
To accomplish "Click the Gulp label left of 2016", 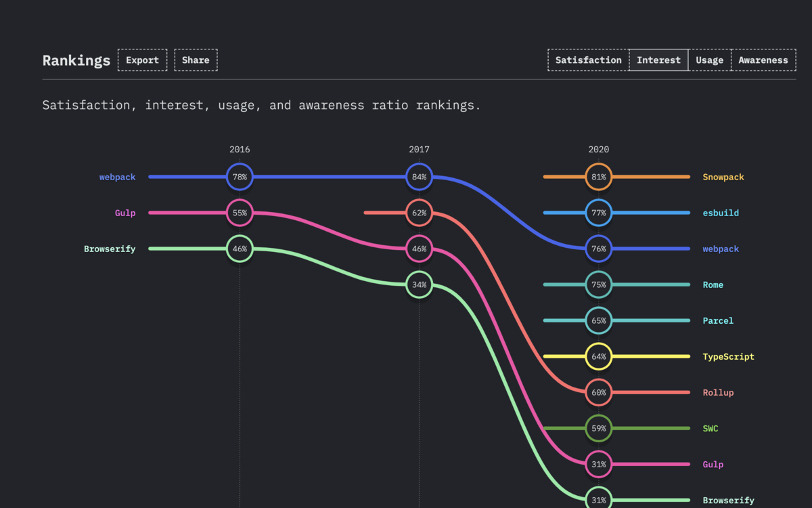I will 125,213.
